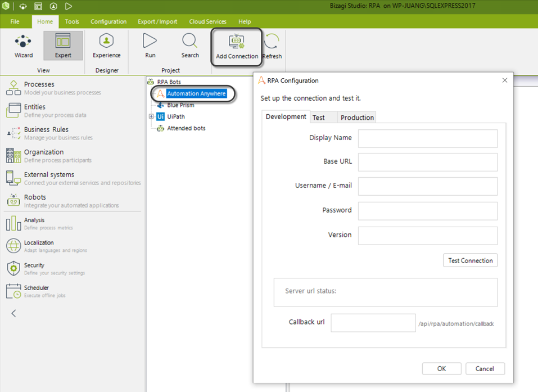538x392 pixels.
Task: Open the File menu
Action: click(x=15, y=21)
